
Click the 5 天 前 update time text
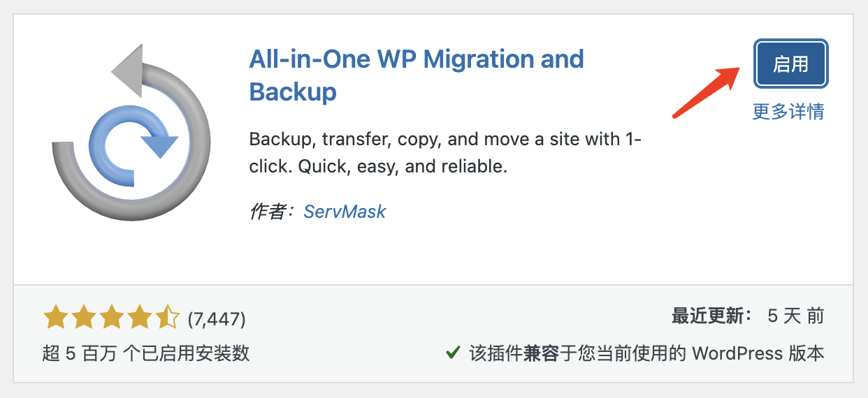point(796,316)
